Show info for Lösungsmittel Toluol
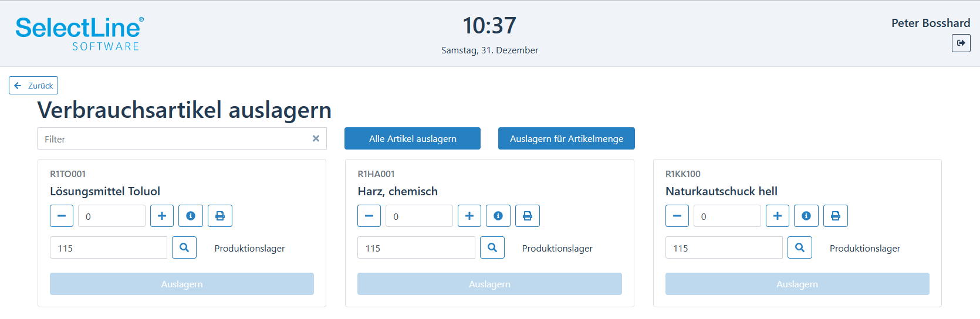The width and height of the screenshot is (980, 319). (x=191, y=216)
